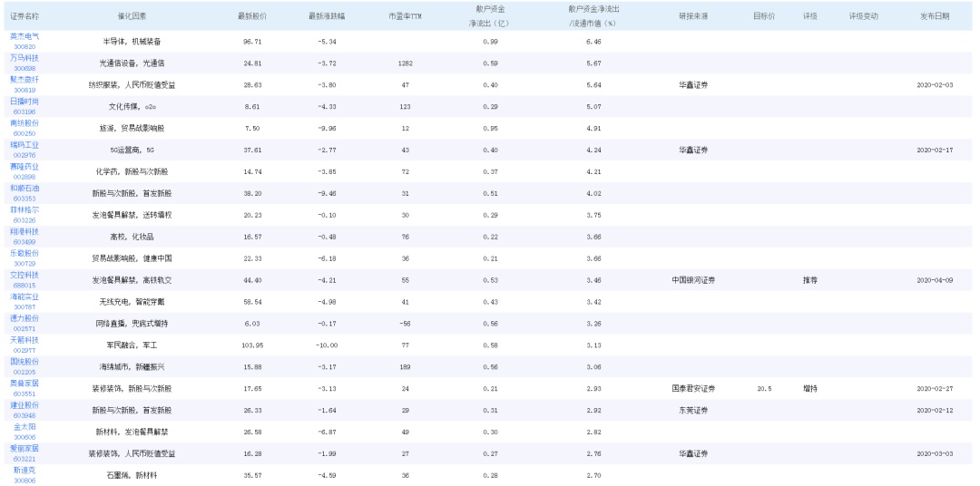980x486 pixels.
Task: Sort by the 发布日期 column header
Action: click(x=935, y=16)
